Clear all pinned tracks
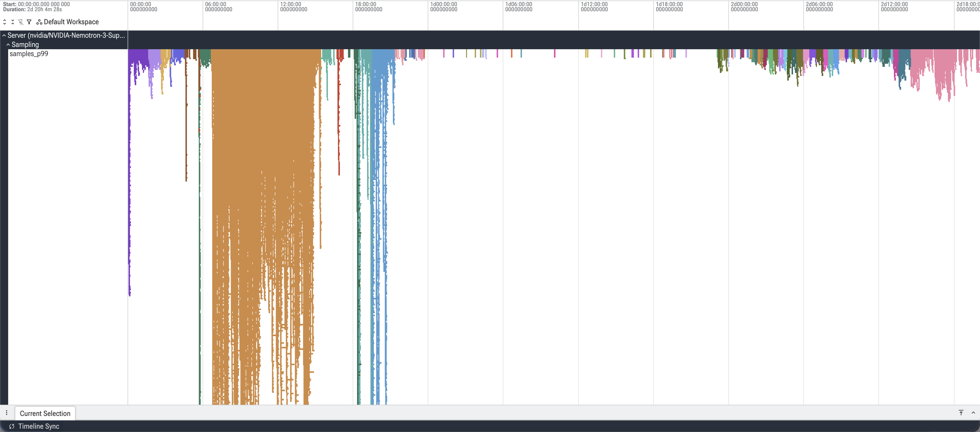The width and height of the screenshot is (980, 432). point(20,22)
